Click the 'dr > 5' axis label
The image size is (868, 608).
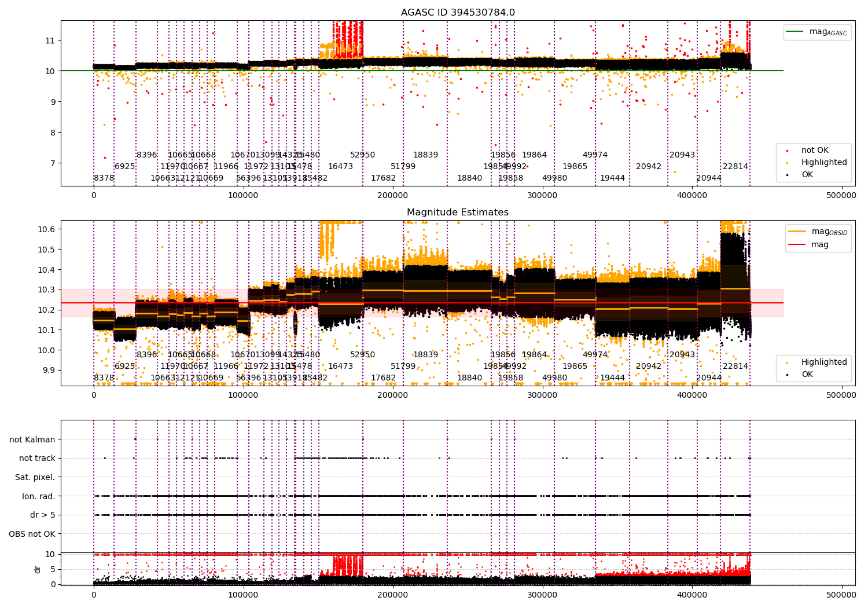click(x=43, y=515)
